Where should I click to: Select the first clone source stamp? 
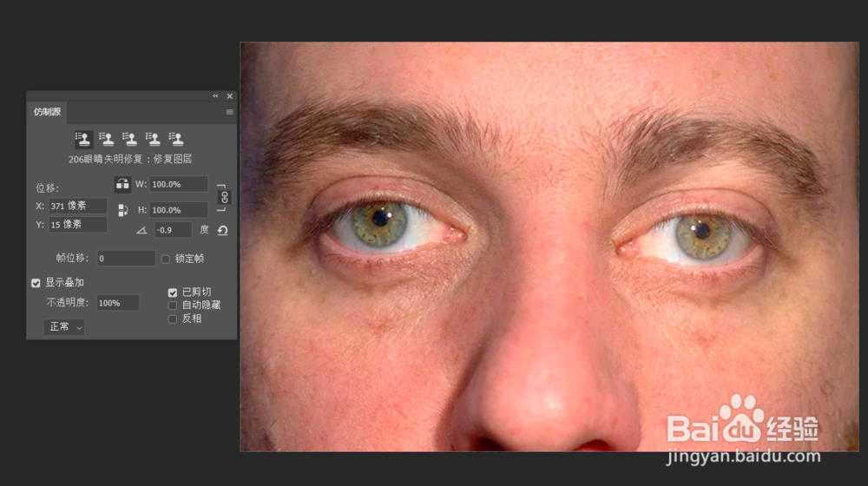(x=83, y=139)
